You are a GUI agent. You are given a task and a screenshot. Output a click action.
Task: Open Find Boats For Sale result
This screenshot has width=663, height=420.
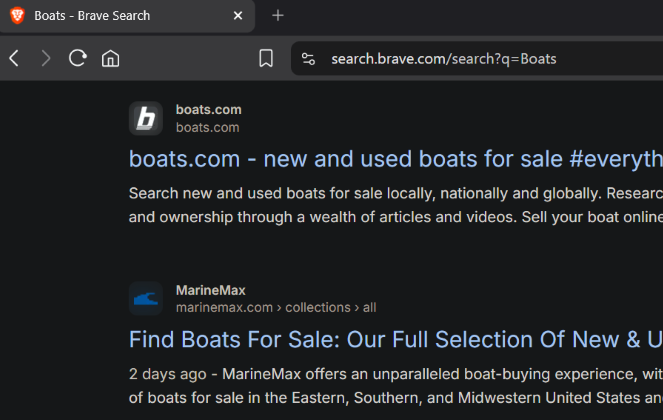tap(396, 340)
